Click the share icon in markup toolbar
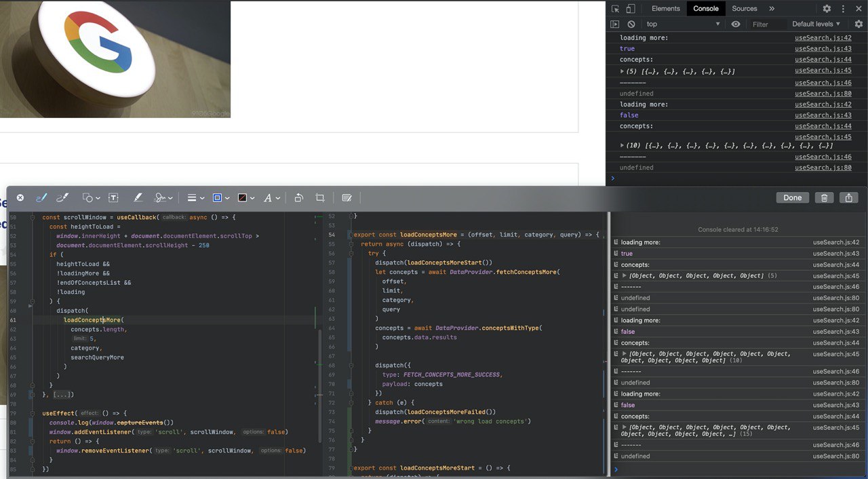 point(849,197)
